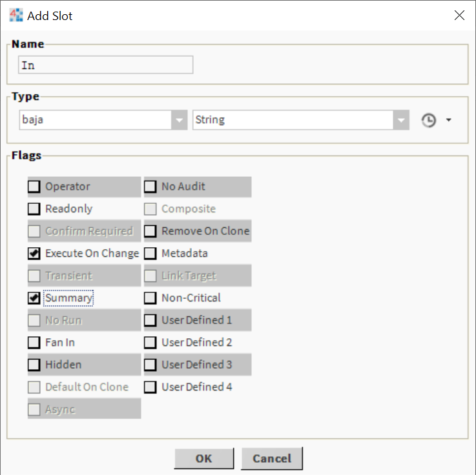The height and width of the screenshot is (475, 476).
Task: Enable the Operator flag checkbox
Action: pos(34,187)
